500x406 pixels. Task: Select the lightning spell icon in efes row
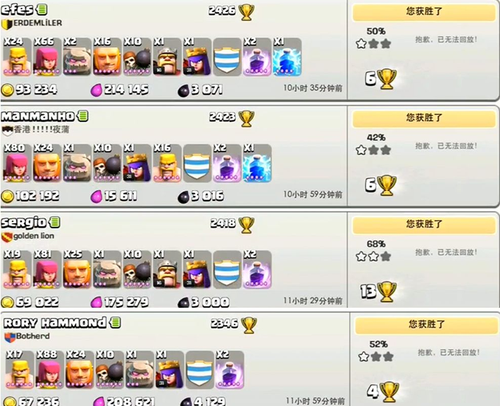coord(287,57)
